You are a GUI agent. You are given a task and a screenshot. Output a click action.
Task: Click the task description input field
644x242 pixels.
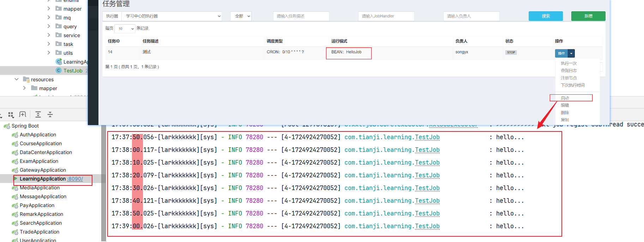(301, 16)
